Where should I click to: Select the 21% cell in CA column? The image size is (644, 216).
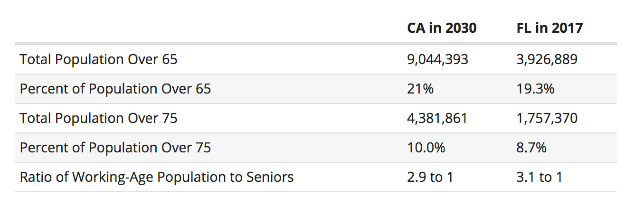click(420, 89)
